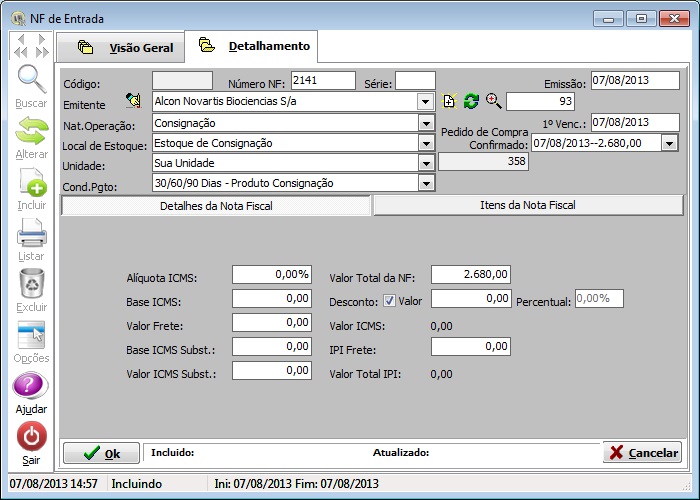Image resolution: width=700 pixels, height=500 pixels.
Task: Open the Pedido de Compra Confirmado dropdown
Action: (669, 143)
